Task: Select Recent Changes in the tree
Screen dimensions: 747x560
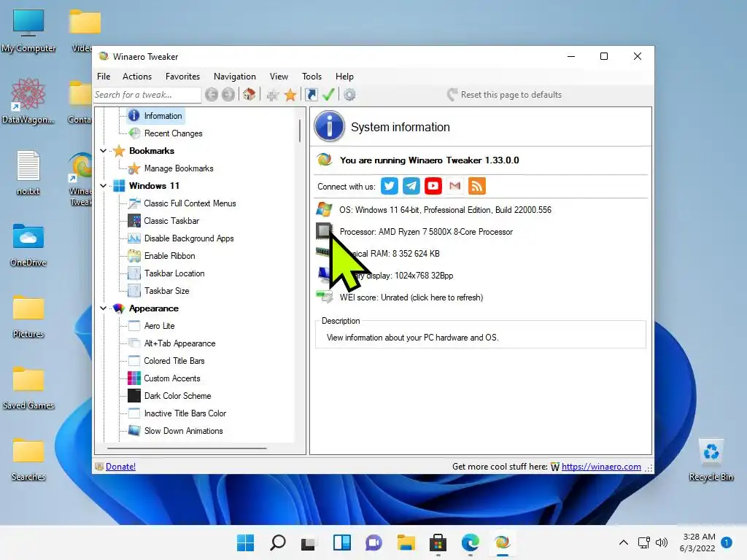Action: tap(174, 133)
